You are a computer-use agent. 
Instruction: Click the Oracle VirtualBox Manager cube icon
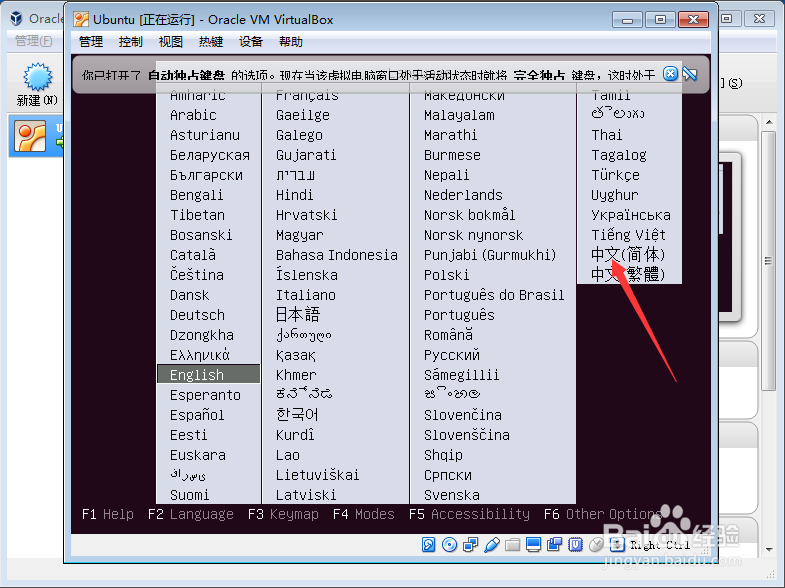17,19
